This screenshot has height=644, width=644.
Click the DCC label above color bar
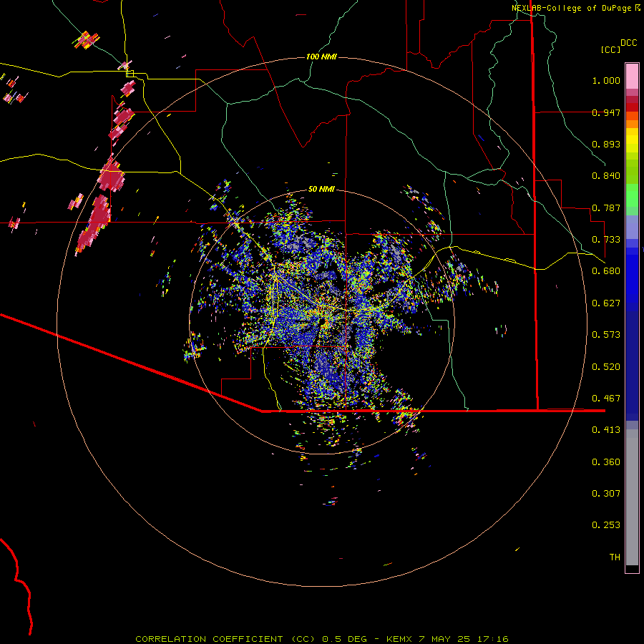click(628, 43)
